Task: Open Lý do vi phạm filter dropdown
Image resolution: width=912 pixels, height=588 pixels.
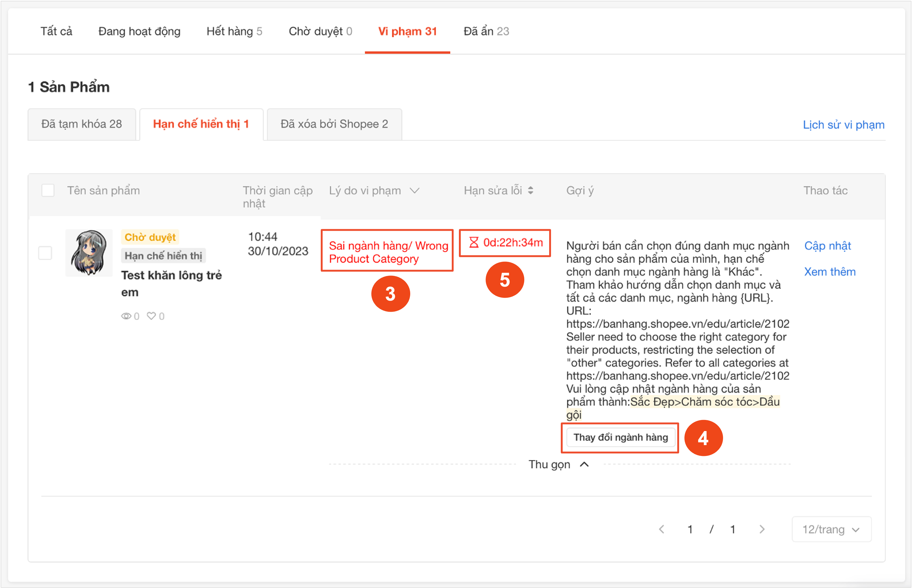Action: 414,190
